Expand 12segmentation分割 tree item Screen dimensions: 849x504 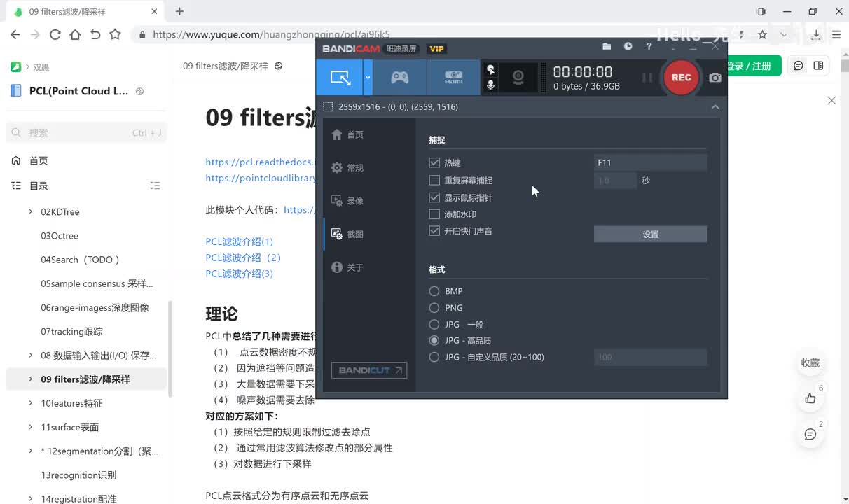pyautogui.click(x=30, y=451)
